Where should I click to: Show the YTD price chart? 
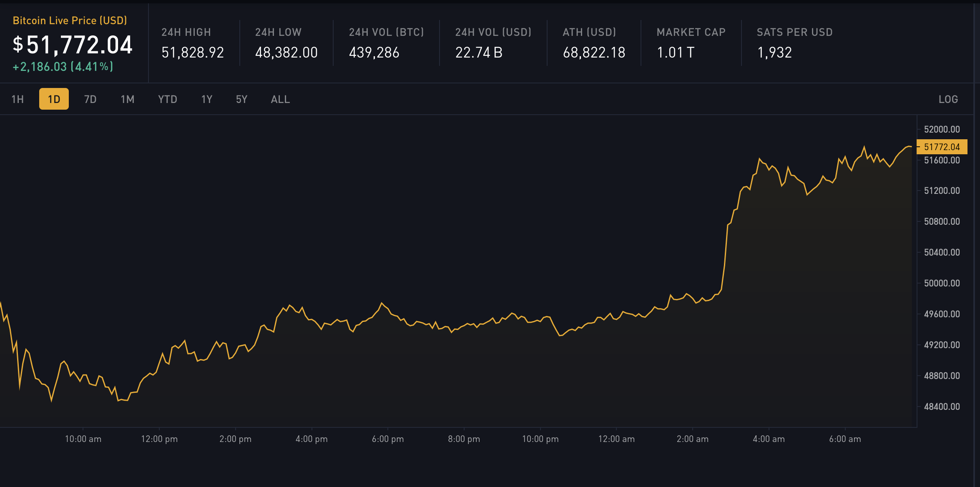tap(167, 99)
